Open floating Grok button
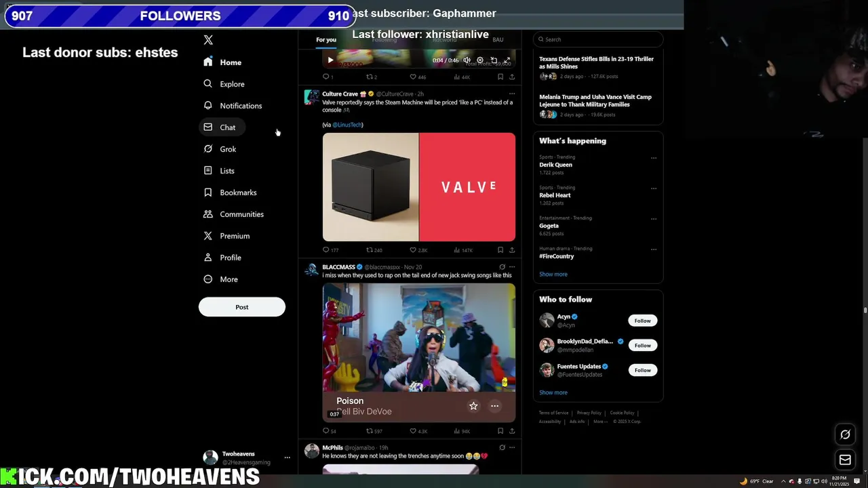Image resolution: width=868 pixels, height=488 pixels. [x=845, y=434]
